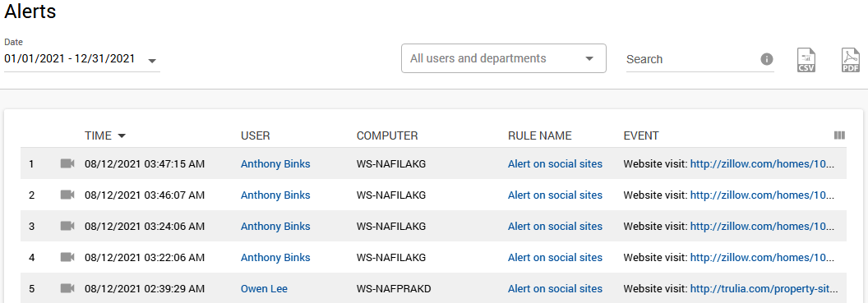Viewport: 868px width, 303px height.
Task: Open trulia.com property link in row 5
Action: pos(764,288)
